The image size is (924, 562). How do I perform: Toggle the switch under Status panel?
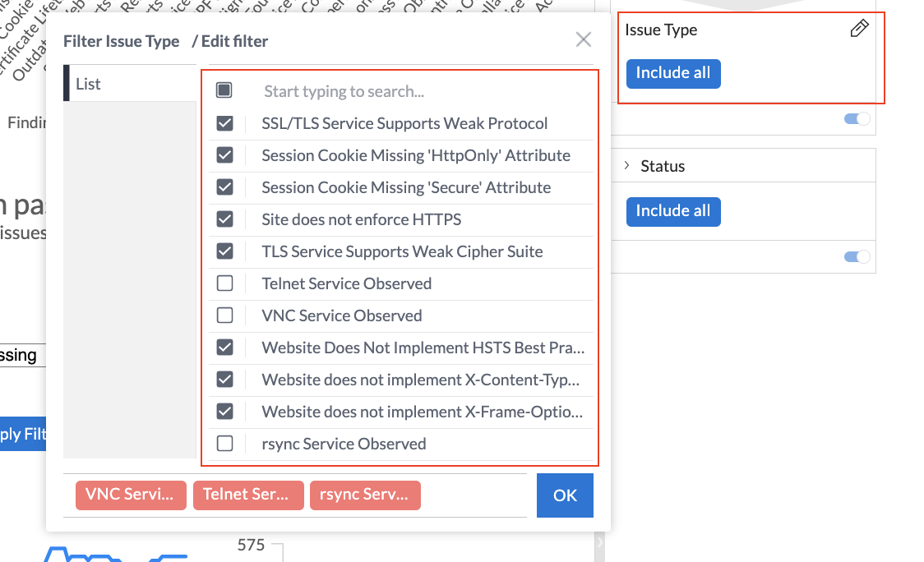[x=857, y=257]
